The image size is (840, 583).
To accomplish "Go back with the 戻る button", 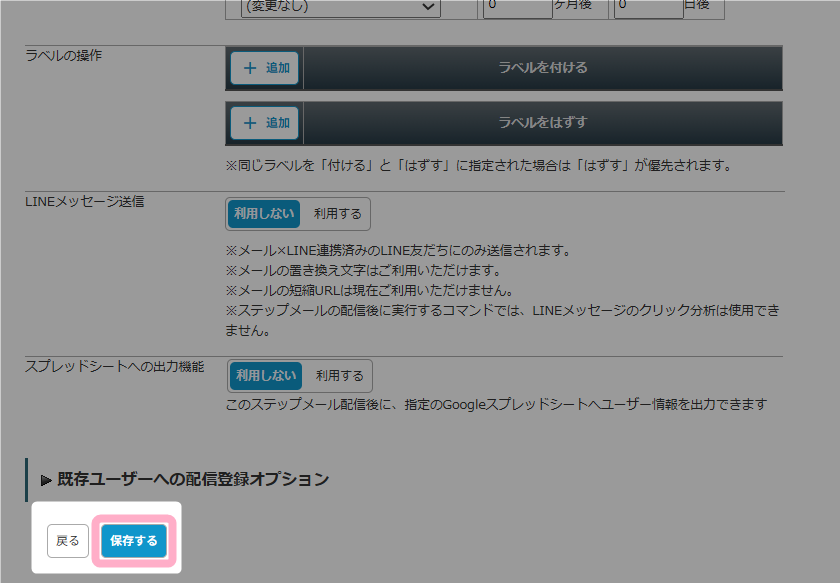I will [68, 541].
